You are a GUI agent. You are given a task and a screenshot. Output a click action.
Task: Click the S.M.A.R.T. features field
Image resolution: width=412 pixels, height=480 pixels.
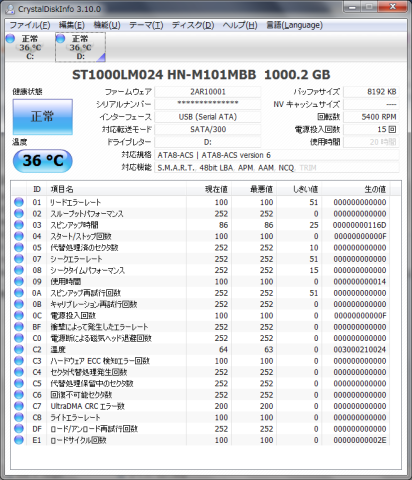pos(277,168)
